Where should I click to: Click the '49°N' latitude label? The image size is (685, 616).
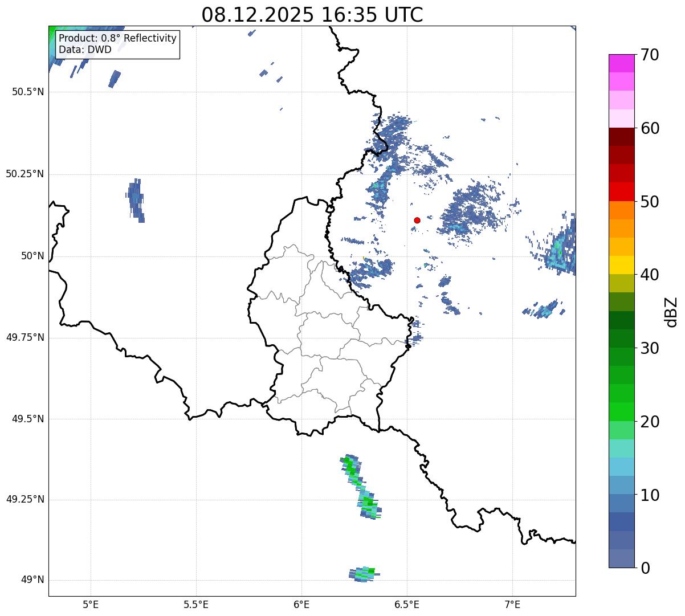point(32,580)
